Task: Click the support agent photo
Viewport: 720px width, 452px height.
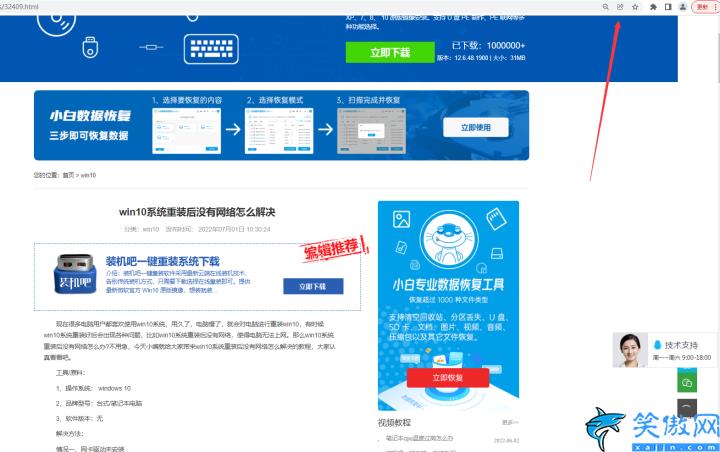Action: coord(630,350)
